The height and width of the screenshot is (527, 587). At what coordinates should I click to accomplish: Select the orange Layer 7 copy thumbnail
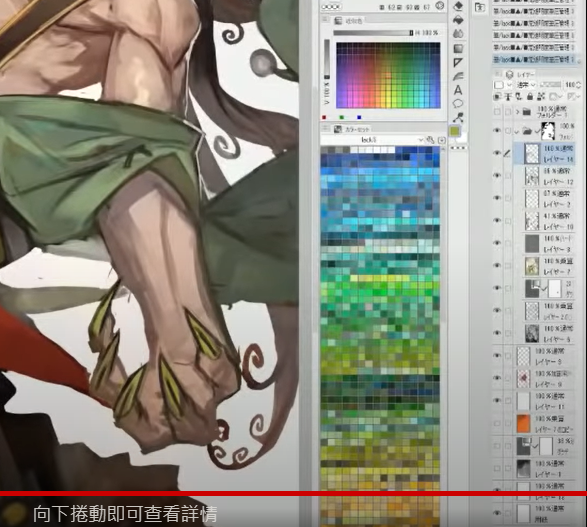point(523,423)
